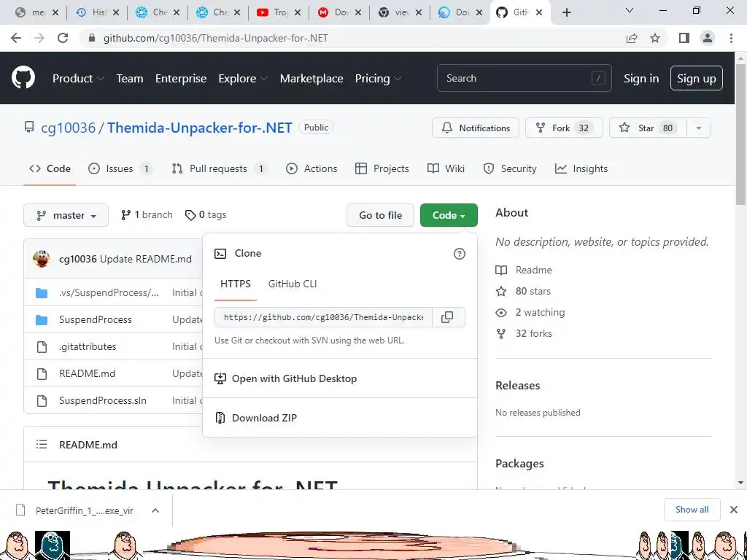Open the Star lists dropdown arrow
This screenshot has width=747, height=560.
tap(699, 128)
